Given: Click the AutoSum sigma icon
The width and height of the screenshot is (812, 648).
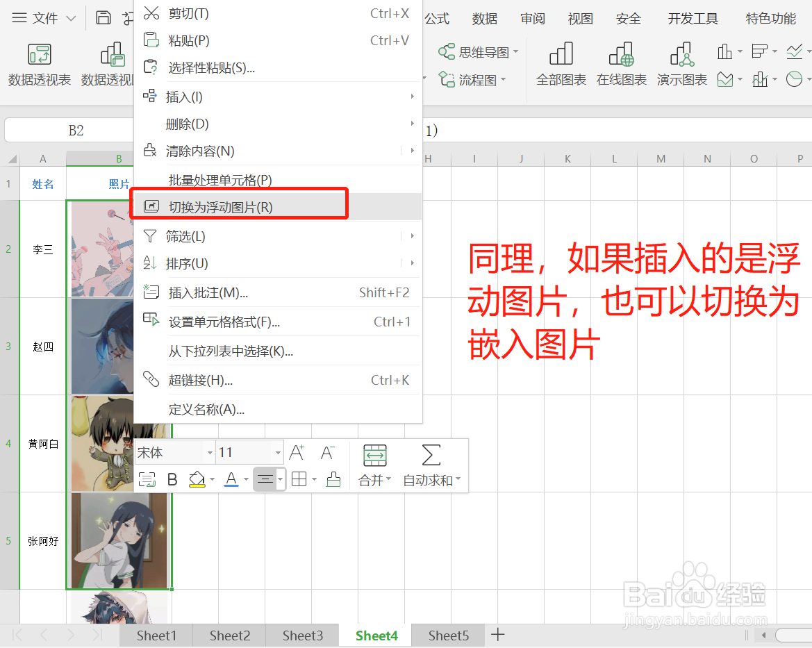Looking at the screenshot, I should (431, 455).
